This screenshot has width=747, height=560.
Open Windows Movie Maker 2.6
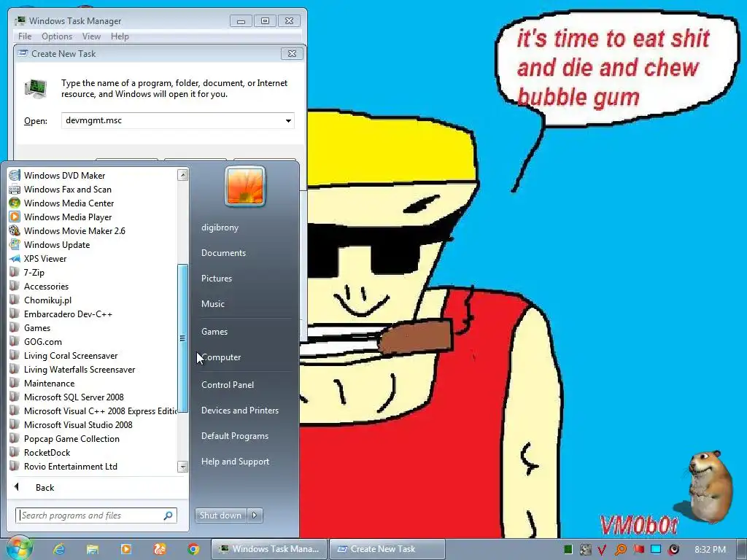click(74, 230)
